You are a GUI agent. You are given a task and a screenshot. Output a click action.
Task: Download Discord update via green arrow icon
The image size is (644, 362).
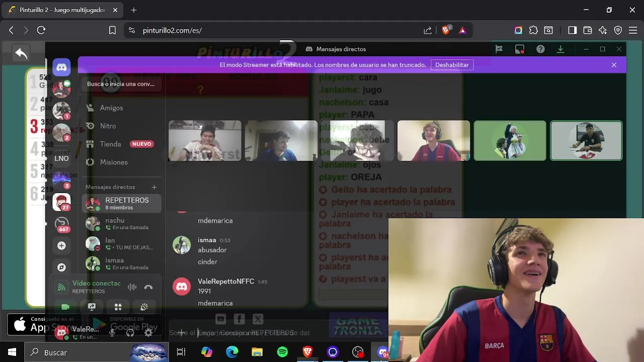click(560, 49)
